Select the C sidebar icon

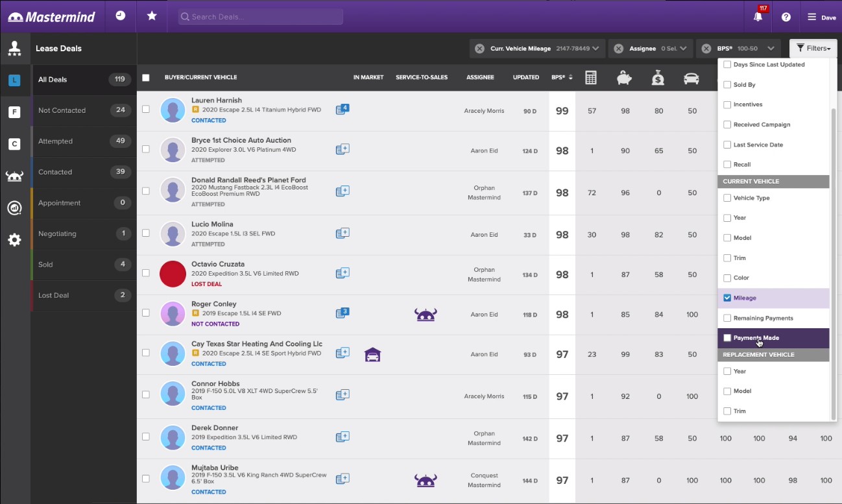click(x=14, y=144)
